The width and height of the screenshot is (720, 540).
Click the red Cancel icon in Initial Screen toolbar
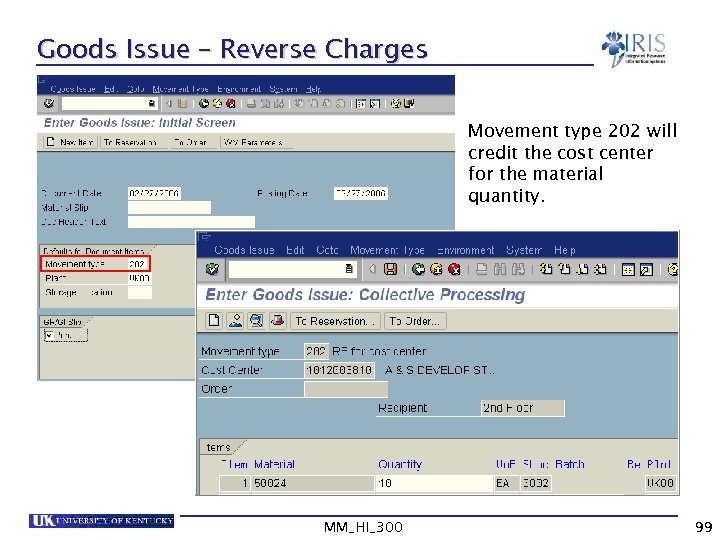[x=231, y=104]
